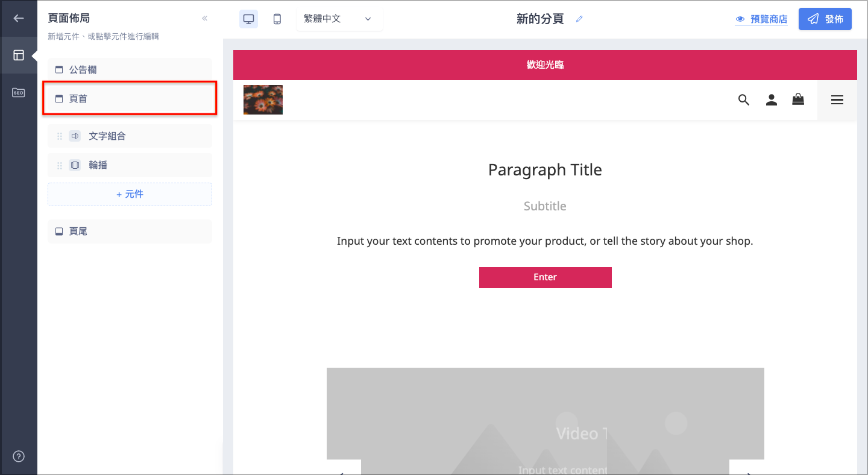Click drag handle of 輪播 row
The height and width of the screenshot is (475, 868).
(x=60, y=165)
